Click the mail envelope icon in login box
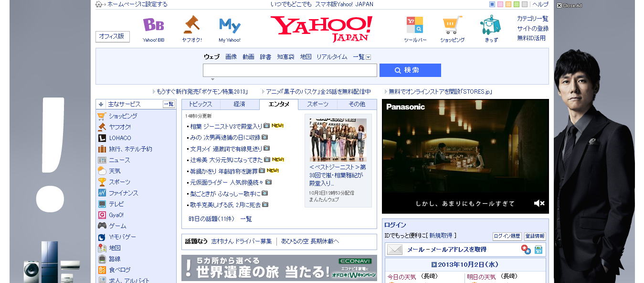The width and height of the screenshot is (644, 283). [x=395, y=250]
